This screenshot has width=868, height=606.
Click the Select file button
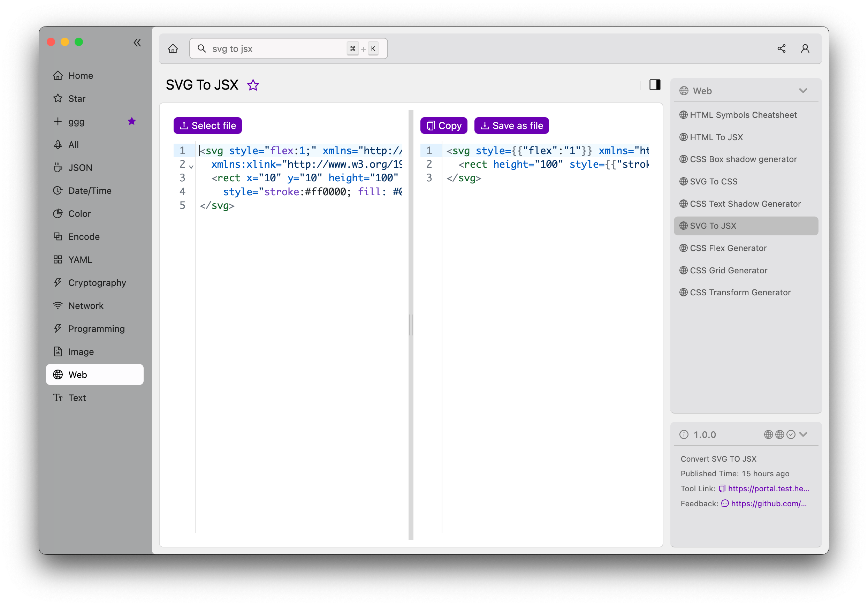click(x=207, y=126)
